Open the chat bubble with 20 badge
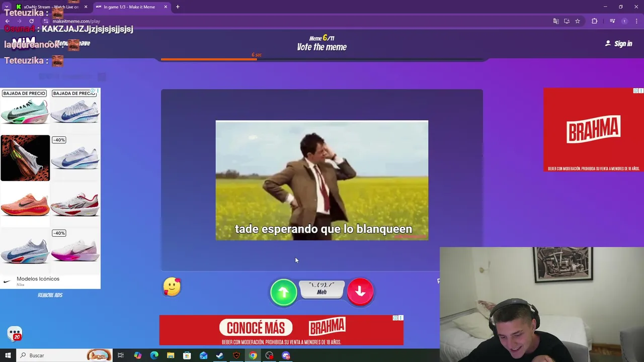 (15, 334)
